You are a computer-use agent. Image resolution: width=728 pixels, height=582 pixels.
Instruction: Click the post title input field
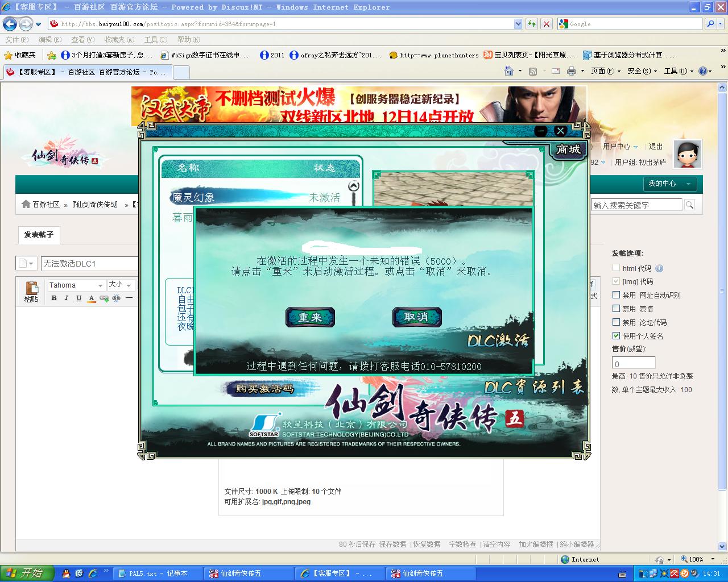[x=90, y=264]
